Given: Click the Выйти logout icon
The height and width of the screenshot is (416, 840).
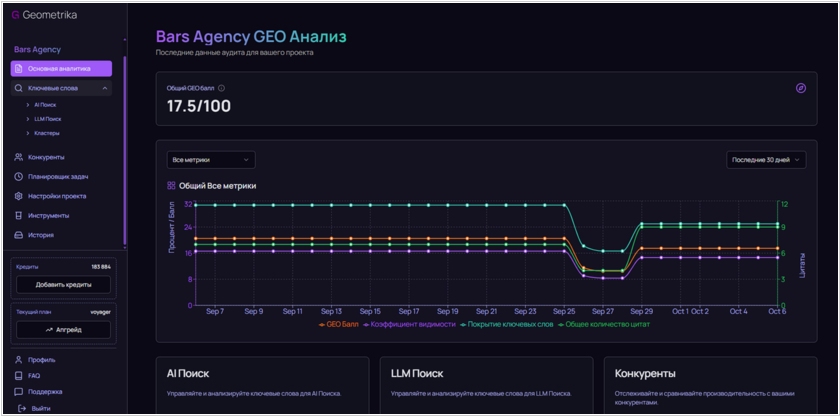Looking at the screenshot, I should coord(19,408).
